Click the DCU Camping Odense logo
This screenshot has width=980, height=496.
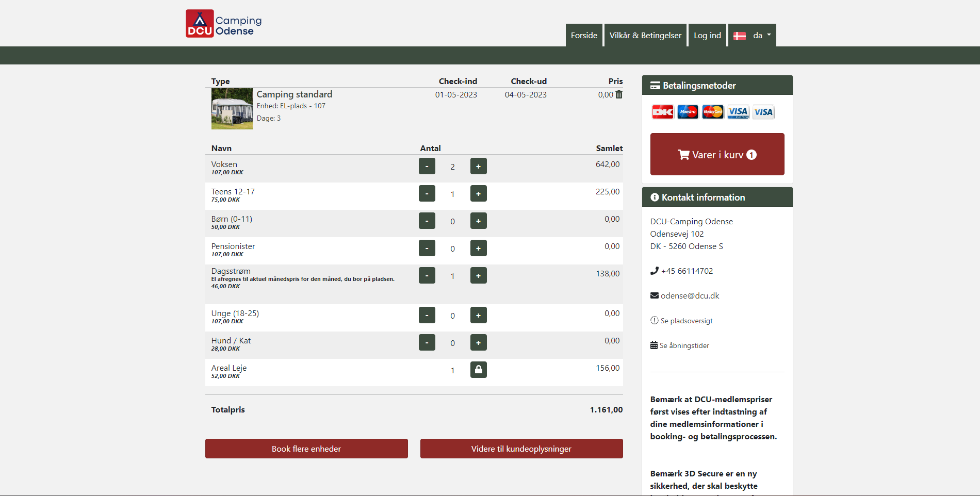pyautogui.click(x=224, y=24)
